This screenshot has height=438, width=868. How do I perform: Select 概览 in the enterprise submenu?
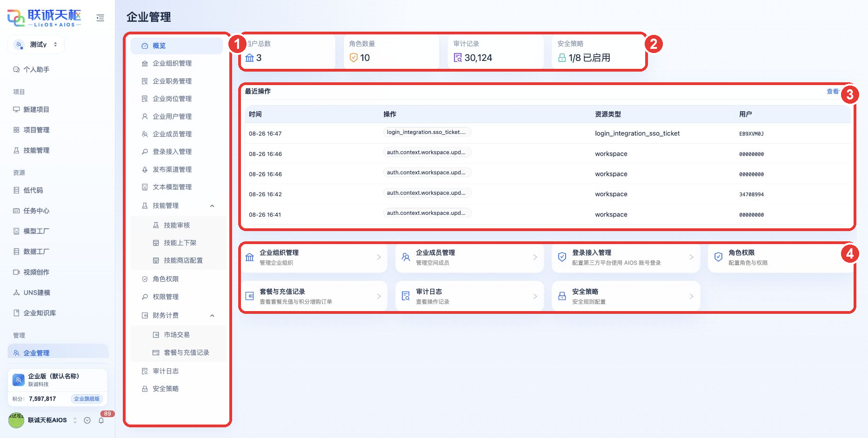pyautogui.click(x=176, y=46)
